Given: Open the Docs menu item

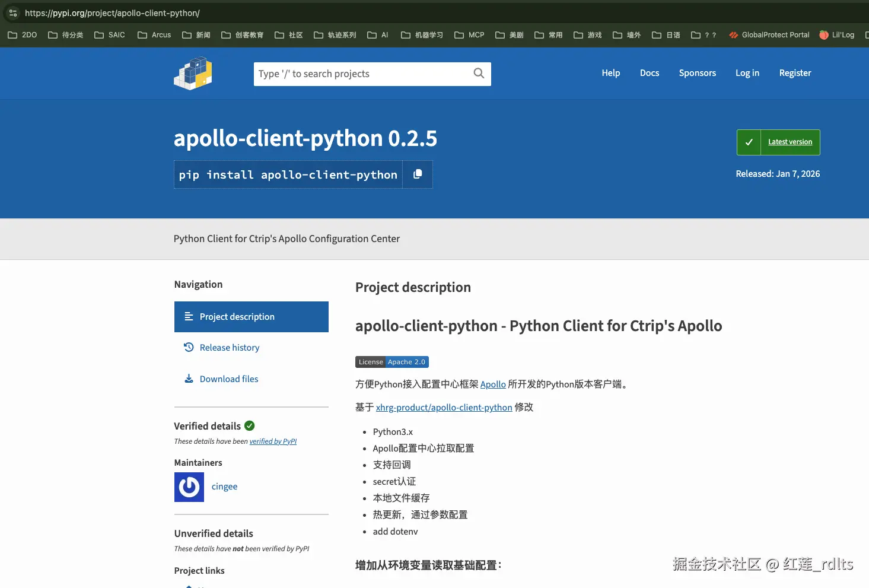Looking at the screenshot, I should click(x=650, y=73).
